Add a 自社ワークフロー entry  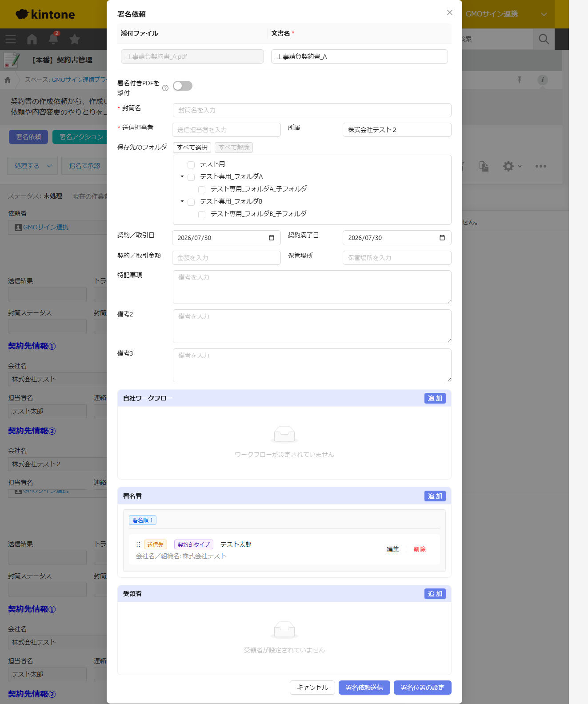pos(435,398)
